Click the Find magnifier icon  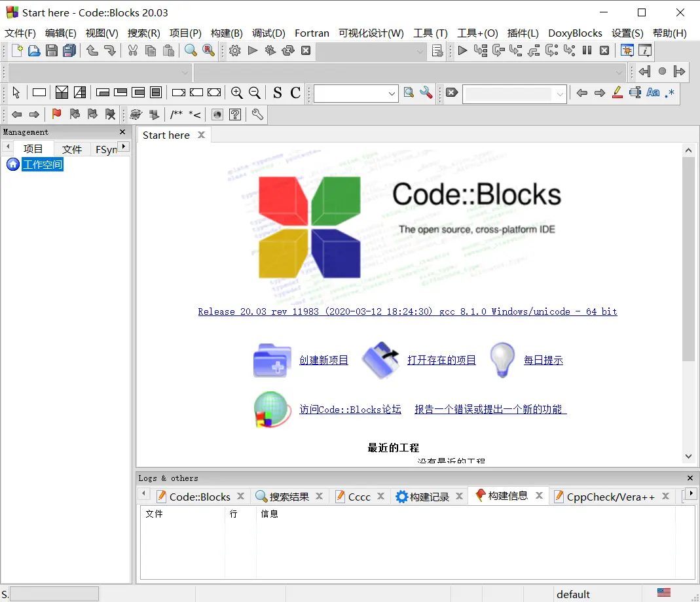[x=191, y=50]
